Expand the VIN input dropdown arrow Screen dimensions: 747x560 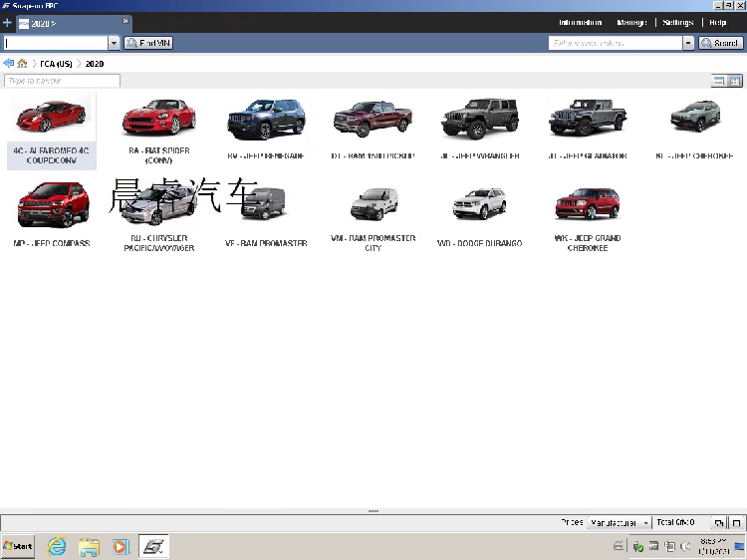coord(114,43)
